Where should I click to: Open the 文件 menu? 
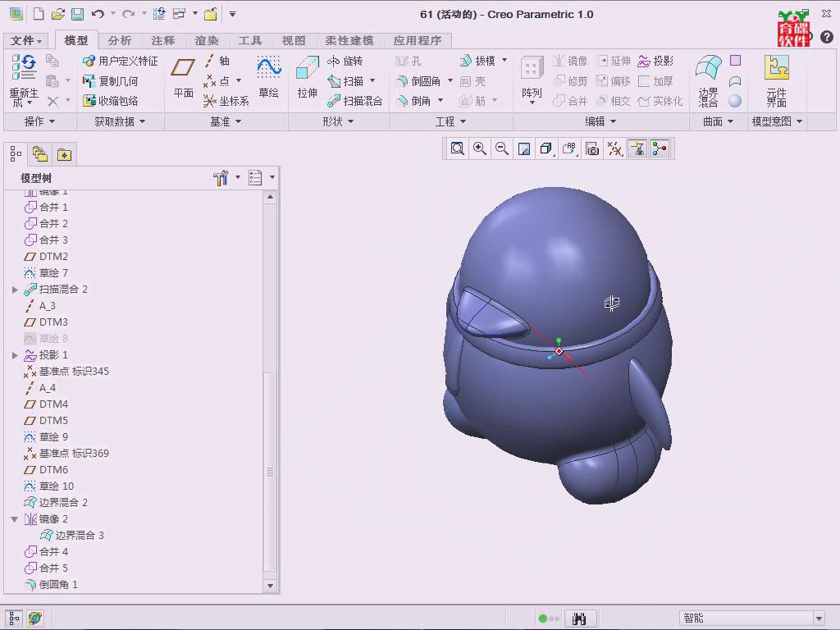pyautogui.click(x=25, y=40)
